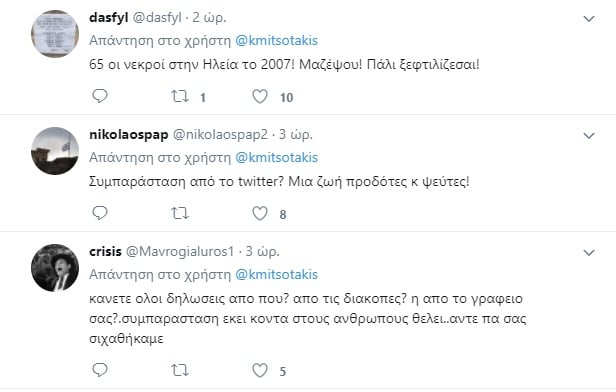Like crisis's tweet with 5 likes
The height and width of the screenshot is (392, 616).
(260, 370)
